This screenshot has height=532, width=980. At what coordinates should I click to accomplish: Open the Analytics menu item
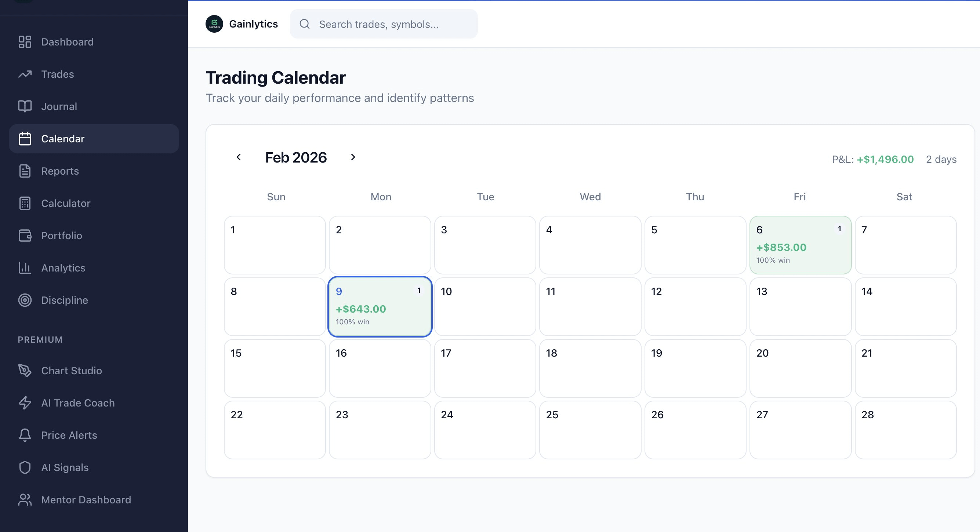pos(63,268)
